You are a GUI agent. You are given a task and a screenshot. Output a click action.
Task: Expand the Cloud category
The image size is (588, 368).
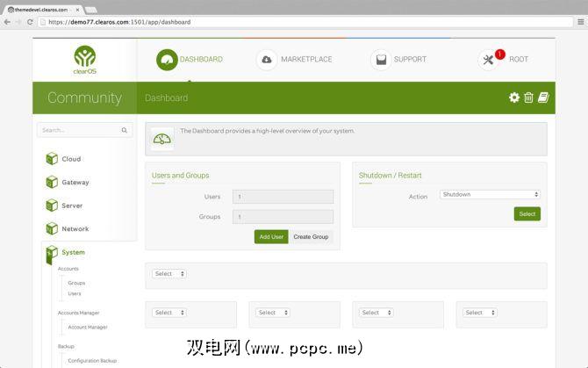(x=71, y=159)
